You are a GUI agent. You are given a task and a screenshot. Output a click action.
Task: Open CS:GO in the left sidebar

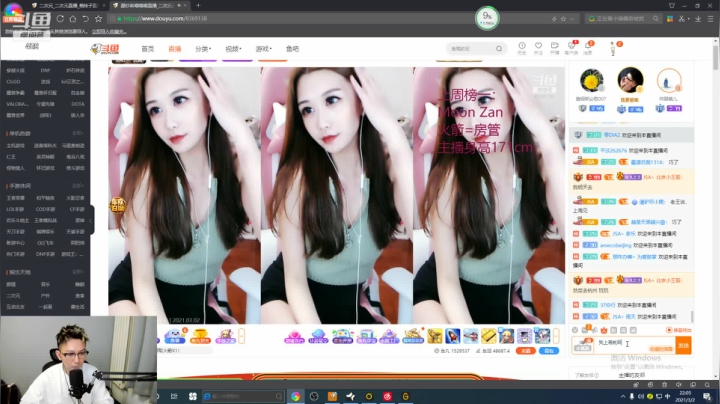(x=13, y=82)
